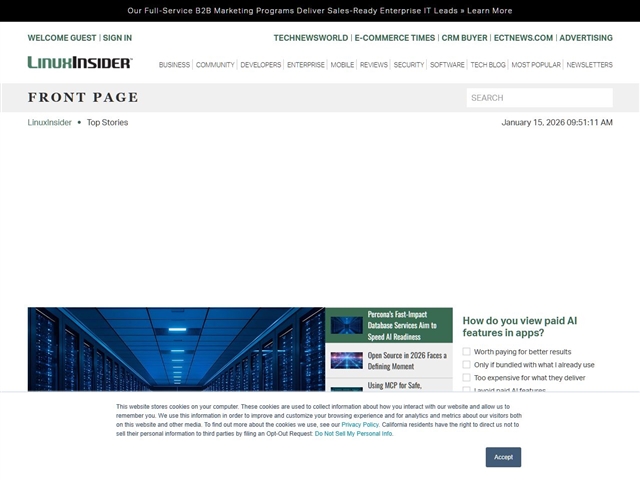Open the CRM BUYER link
The image size is (640, 480).
point(464,38)
